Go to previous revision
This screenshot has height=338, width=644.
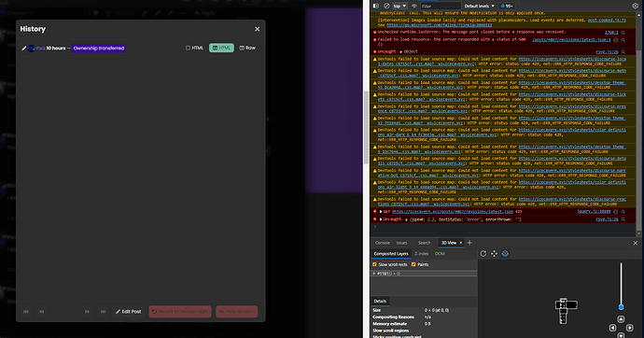point(41,312)
